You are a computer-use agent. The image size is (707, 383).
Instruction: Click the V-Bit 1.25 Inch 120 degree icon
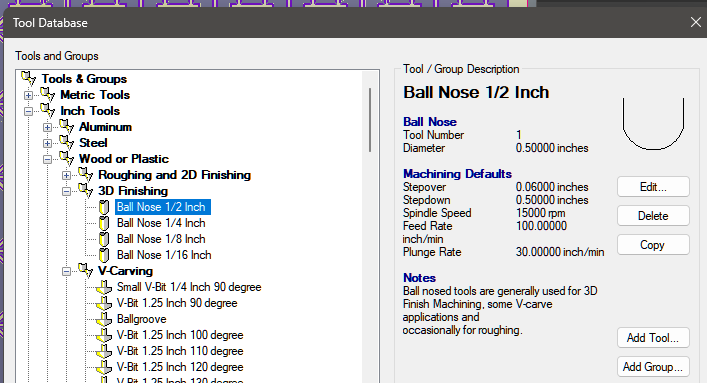pos(104,367)
